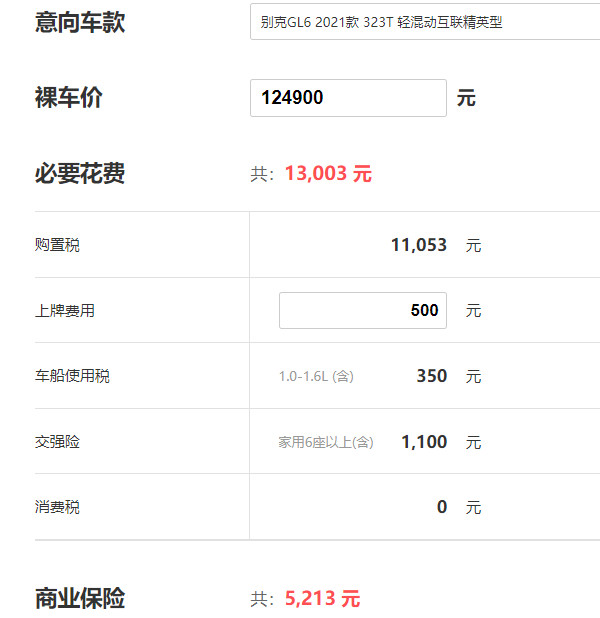Screen dimensions: 600x618
Task: Click the 意向车款 heading
Action: 80,22
